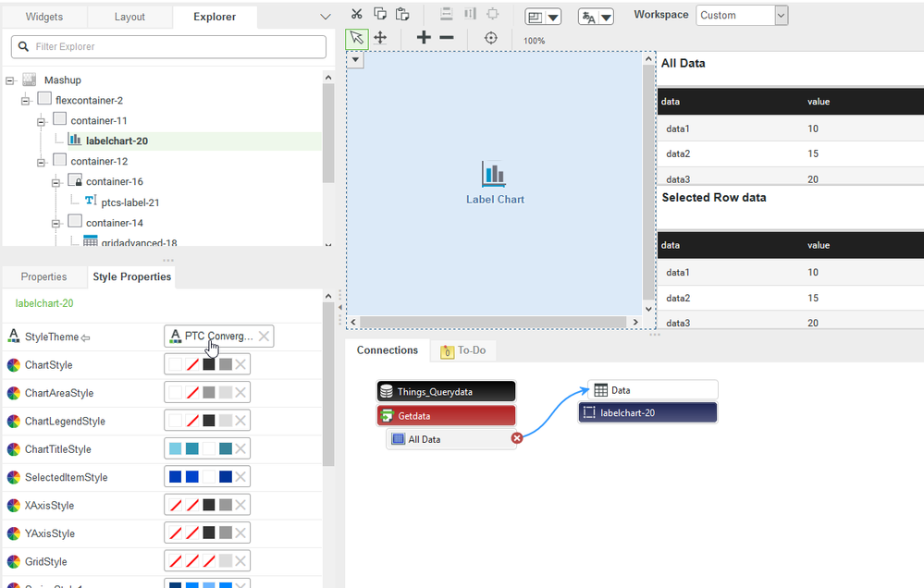Clear the XAxisStyle value with X
Image resolution: width=924 pixels, height=588 pixels.
240,505
